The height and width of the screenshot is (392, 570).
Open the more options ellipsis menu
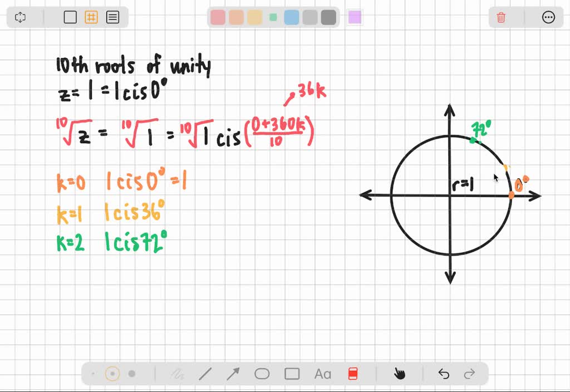tap(549, 17)
